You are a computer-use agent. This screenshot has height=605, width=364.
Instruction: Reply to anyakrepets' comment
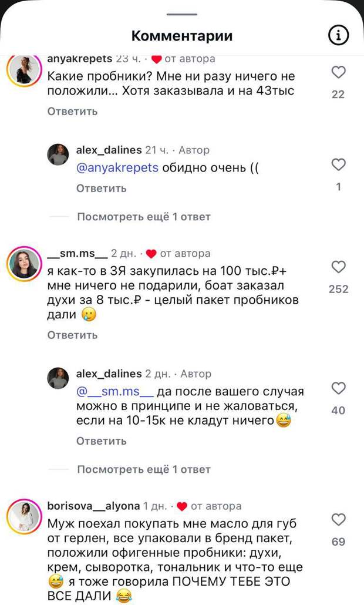[x=72, y=112]
